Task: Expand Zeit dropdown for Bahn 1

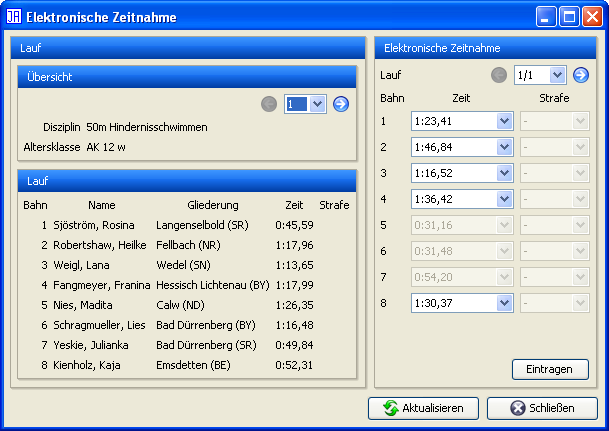Action: (504, 121)
